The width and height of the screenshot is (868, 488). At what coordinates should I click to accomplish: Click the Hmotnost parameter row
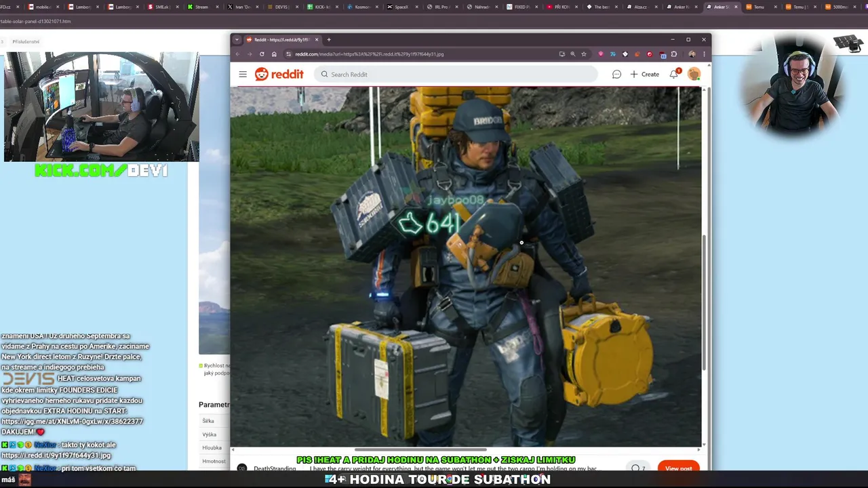click(214, 461)
